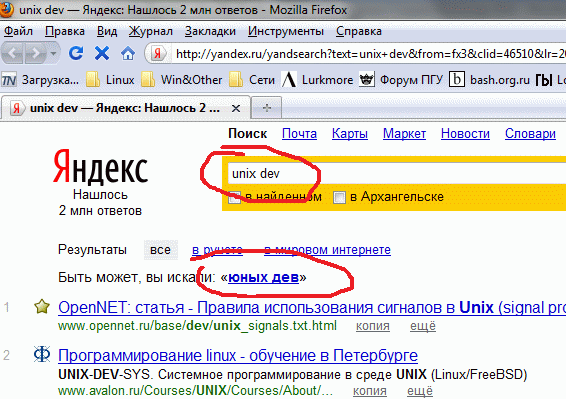Go to Словари link
This screenshot has height=399, width=566.
pos(530,134)
